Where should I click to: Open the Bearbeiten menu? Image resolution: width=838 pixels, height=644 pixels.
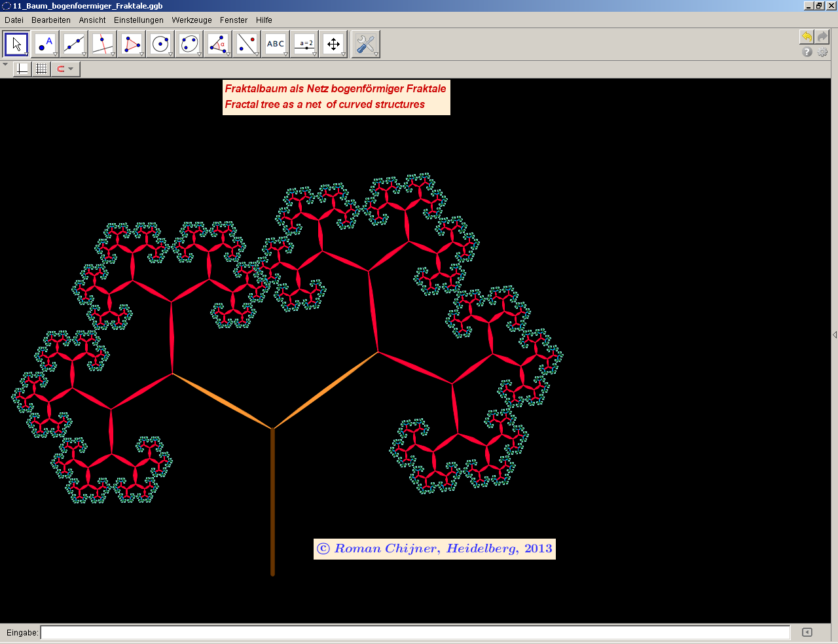click(51, 20)
